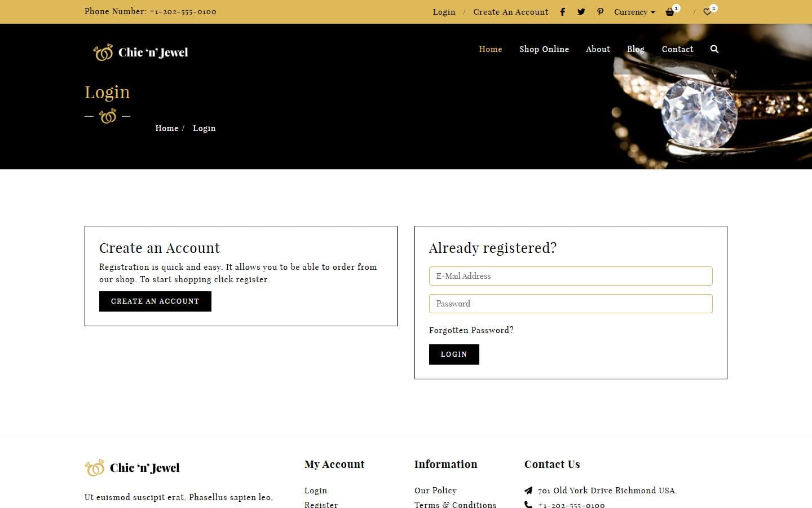The width and height of the screenshot is (812, 508).
Task: Go to Home in the main menu
Action: tap(491, 49)
